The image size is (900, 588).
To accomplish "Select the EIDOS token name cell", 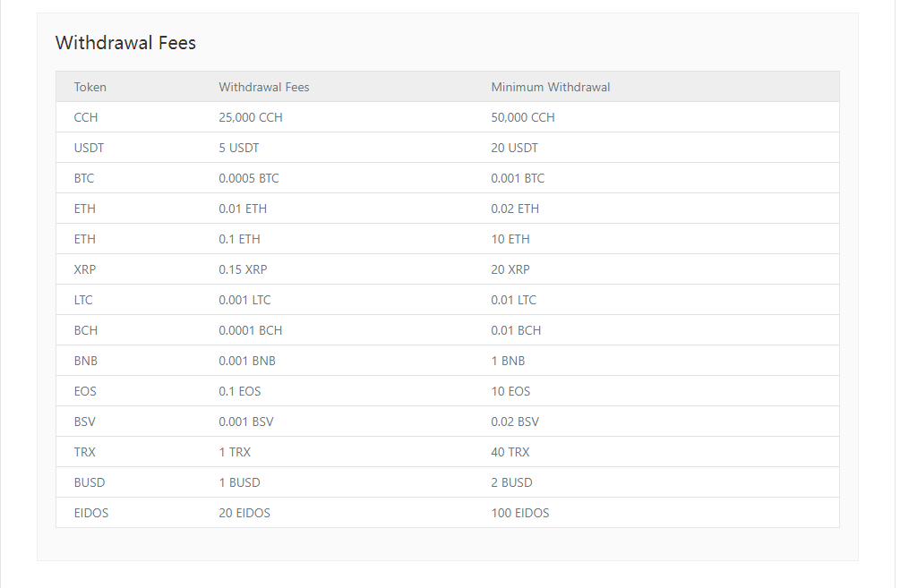I will [x=91, y=513].
